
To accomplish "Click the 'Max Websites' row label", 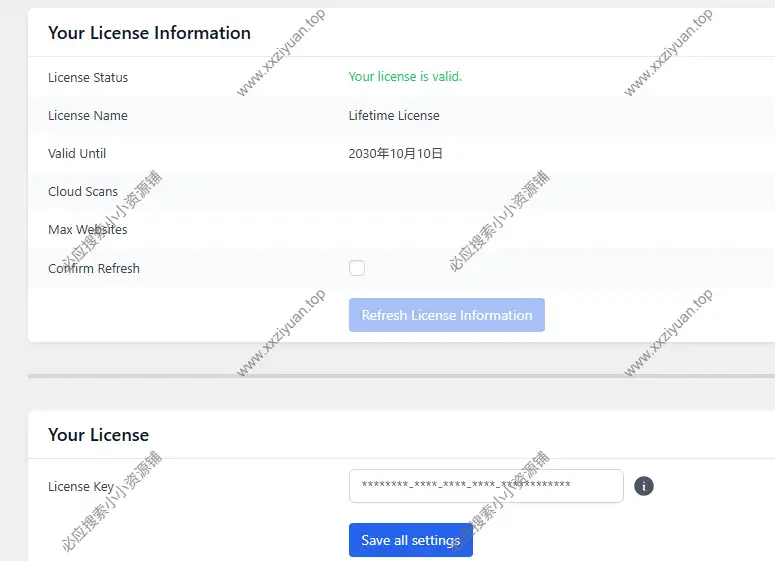I will (88, 229).
